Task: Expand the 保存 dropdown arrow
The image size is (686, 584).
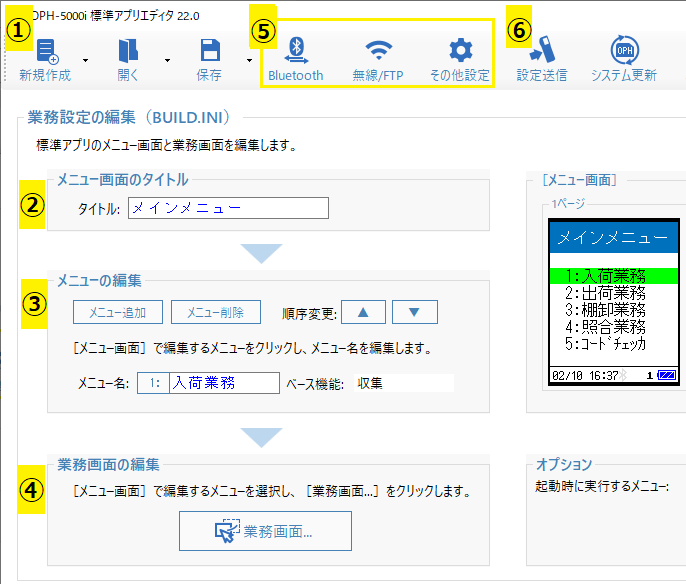Action: [249, 60]
